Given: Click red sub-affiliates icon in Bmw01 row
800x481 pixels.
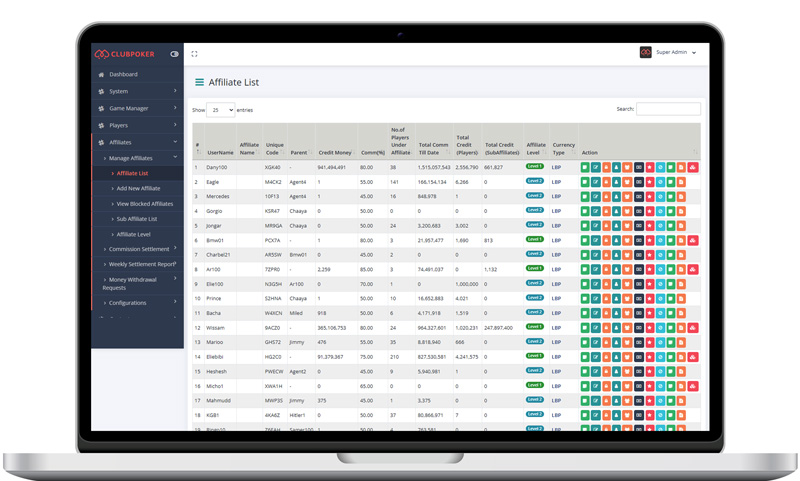Looking at the screenshot, I should point(692,240).
